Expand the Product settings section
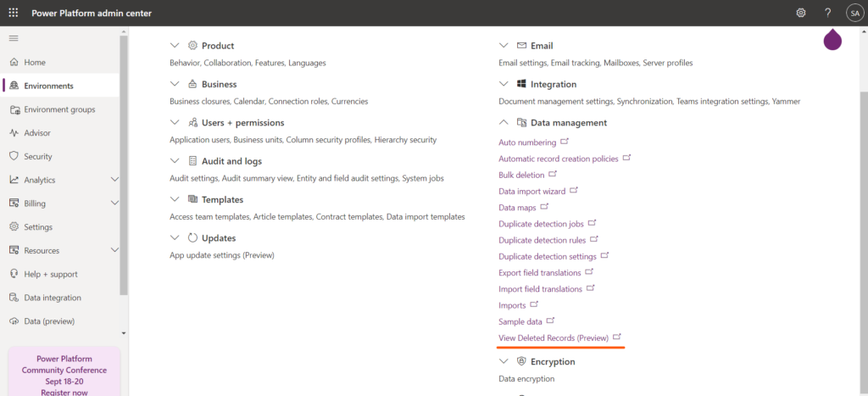 click(x=175, y=46)
